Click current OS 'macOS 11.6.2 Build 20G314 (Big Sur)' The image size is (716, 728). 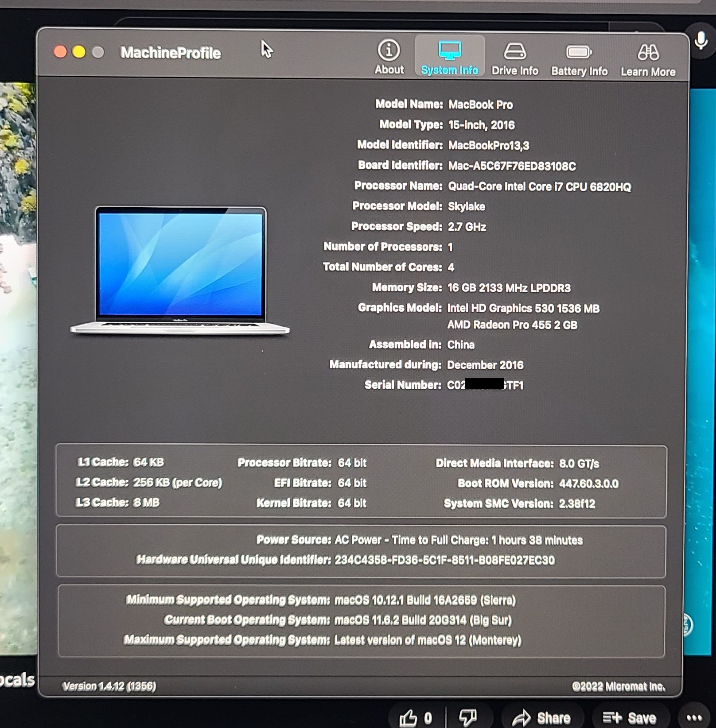pos(423,620)
